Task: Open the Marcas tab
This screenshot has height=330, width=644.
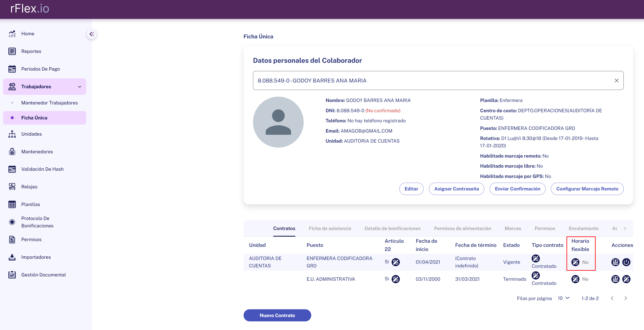Action: coord(513,228)
